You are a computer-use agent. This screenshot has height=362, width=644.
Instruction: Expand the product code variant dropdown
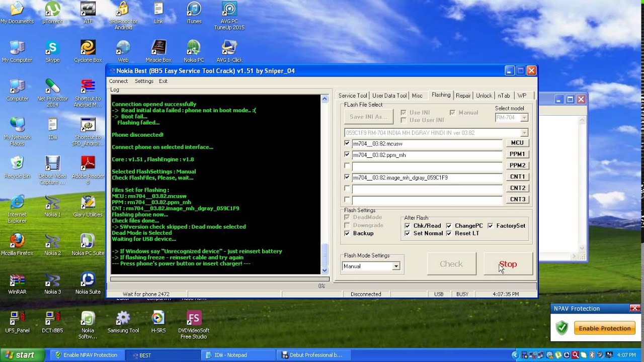524,133
